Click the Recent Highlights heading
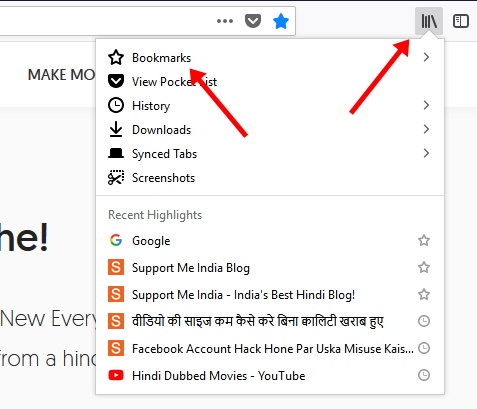 [x=155, y=215]
